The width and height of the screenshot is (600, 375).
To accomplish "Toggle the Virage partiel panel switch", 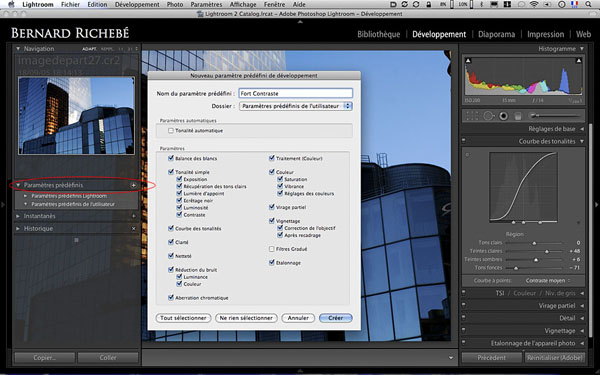I will click(x=464, y=305).
